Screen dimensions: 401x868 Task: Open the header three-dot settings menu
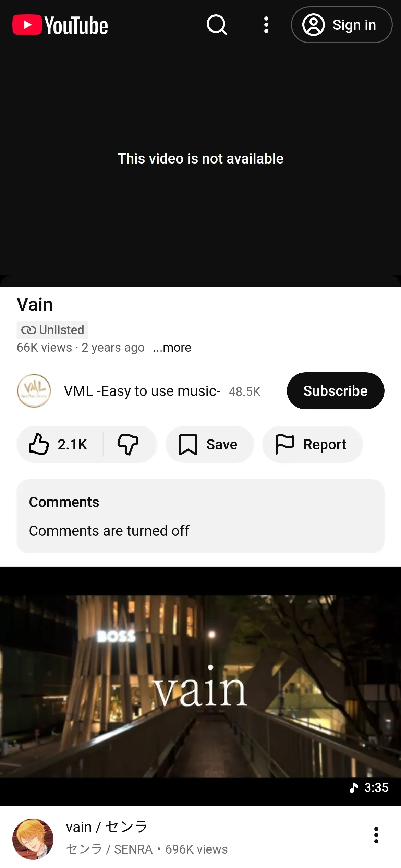(266, 25)
